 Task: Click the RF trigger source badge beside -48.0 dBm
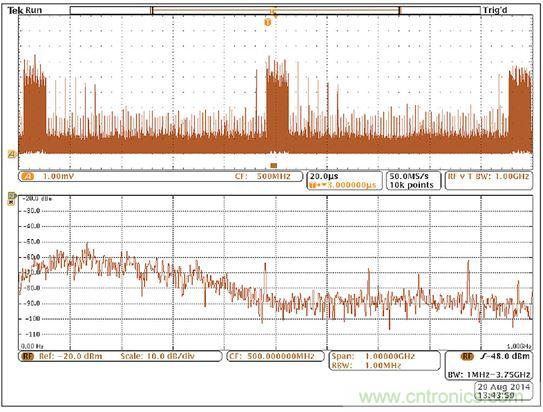pos(467,356)
